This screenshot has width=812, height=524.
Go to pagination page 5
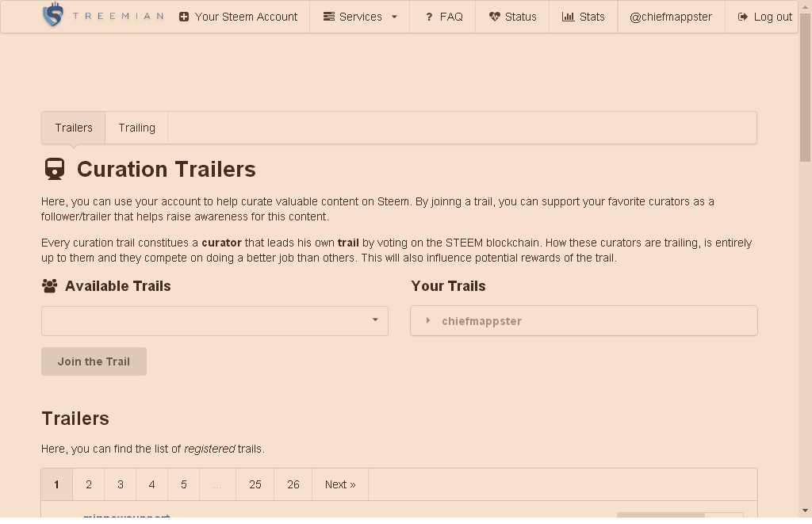pyautogui.click(x=183, y=484)
